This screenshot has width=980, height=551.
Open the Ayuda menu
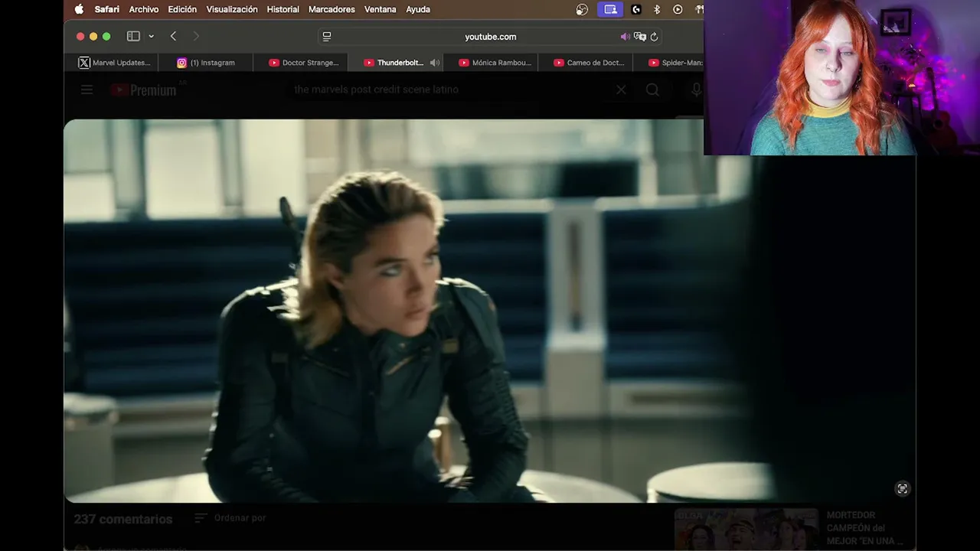coord(418,9)
